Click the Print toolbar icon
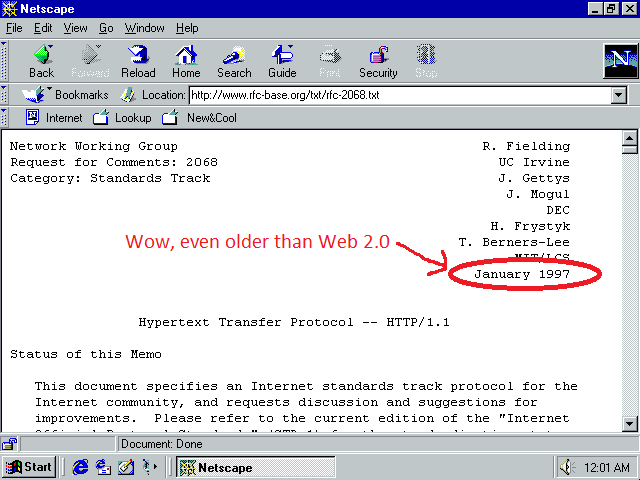 click(x=330, y=61)
